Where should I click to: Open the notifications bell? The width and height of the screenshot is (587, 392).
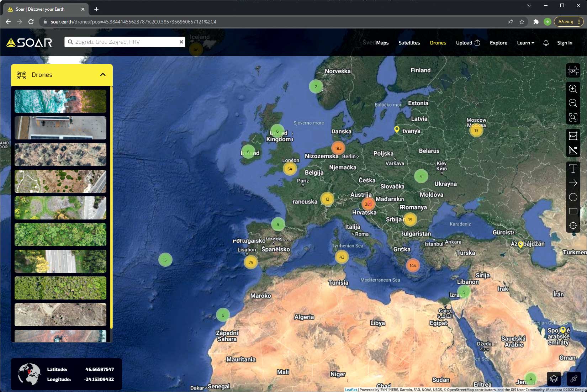tap(546, 43)
